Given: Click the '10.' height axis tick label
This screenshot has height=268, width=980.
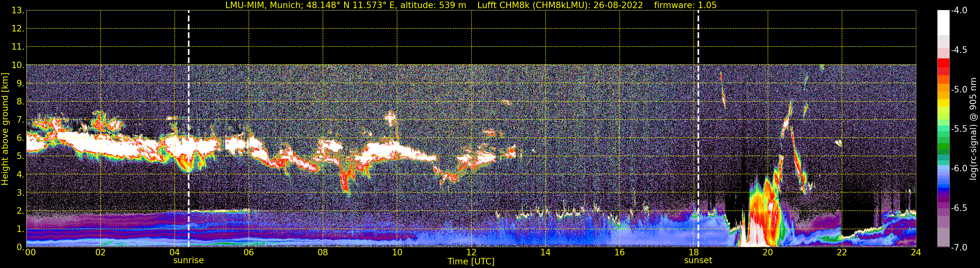Looking at the screenshot, I should pyautogui.click(x=18, y=65).
